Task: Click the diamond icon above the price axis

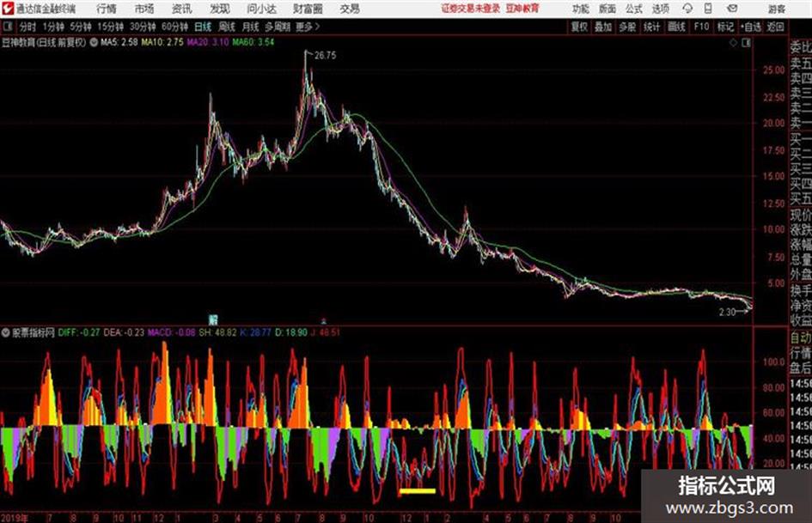Action: click(733, 43)
